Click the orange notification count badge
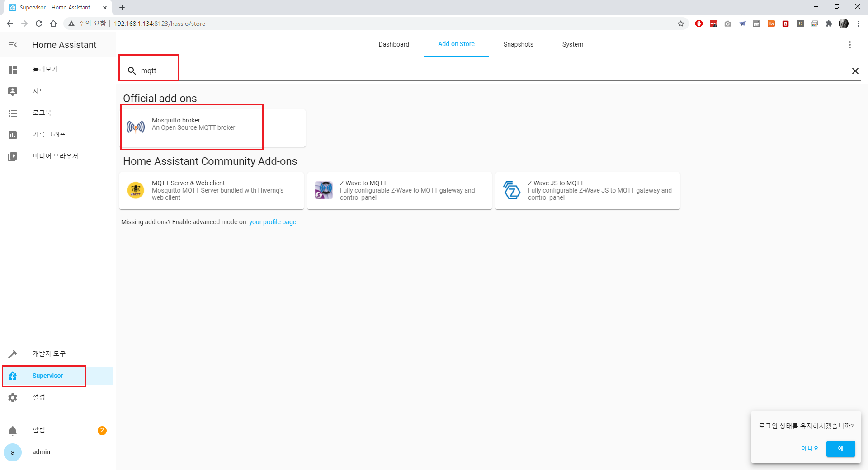Viewport: 868px width, 470px height. (102, 430)
